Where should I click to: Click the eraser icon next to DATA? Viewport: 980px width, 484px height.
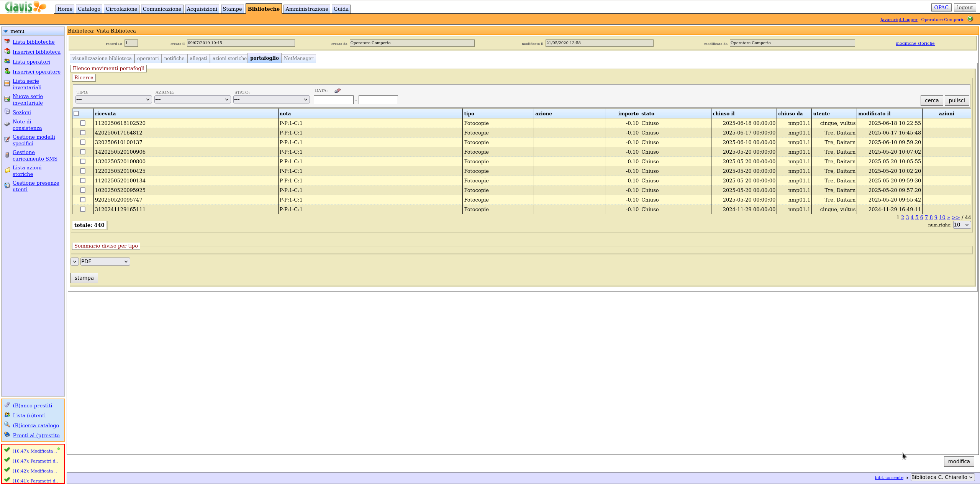coord(337,91)
